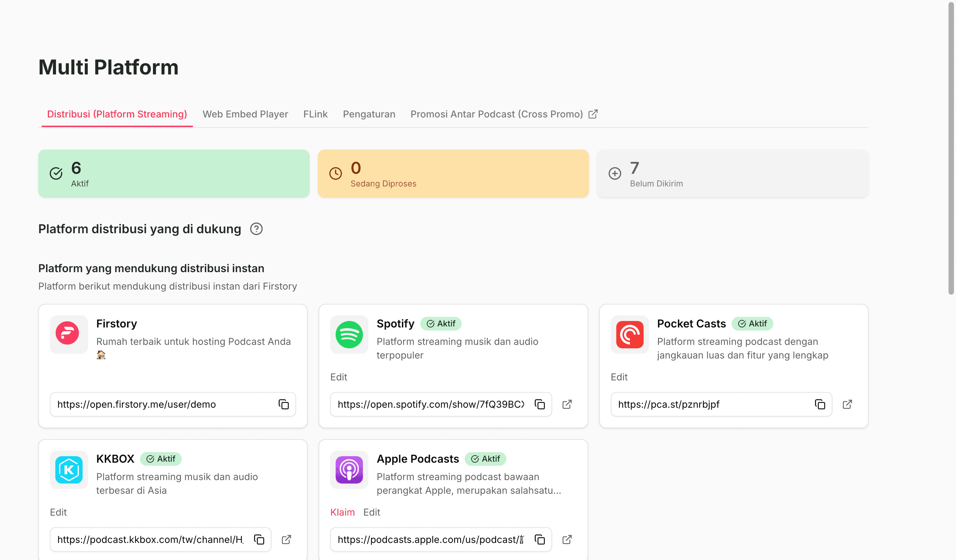Click the 'Belum Dikirim' label

(x=657, y=184)
